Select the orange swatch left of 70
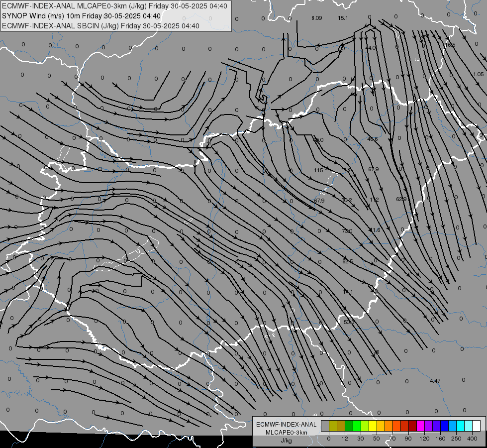The image size is (487, 448). pos(389,426)
